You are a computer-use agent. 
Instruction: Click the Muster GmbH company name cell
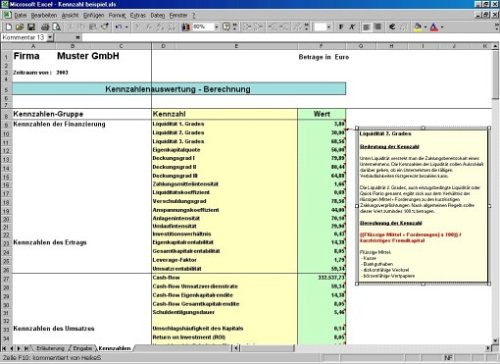coord(88,56)
